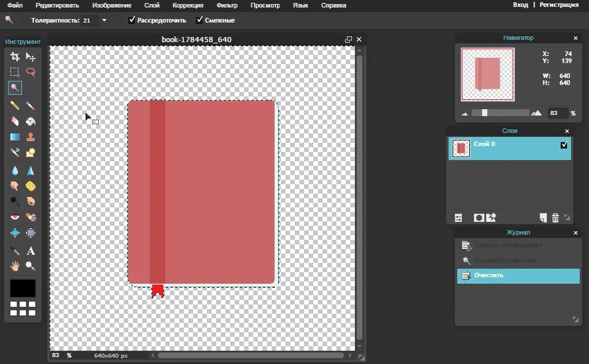This screenshot has width=589, height=364.
Task: Open the Редактировать menu
Action: tap(57, 5)
